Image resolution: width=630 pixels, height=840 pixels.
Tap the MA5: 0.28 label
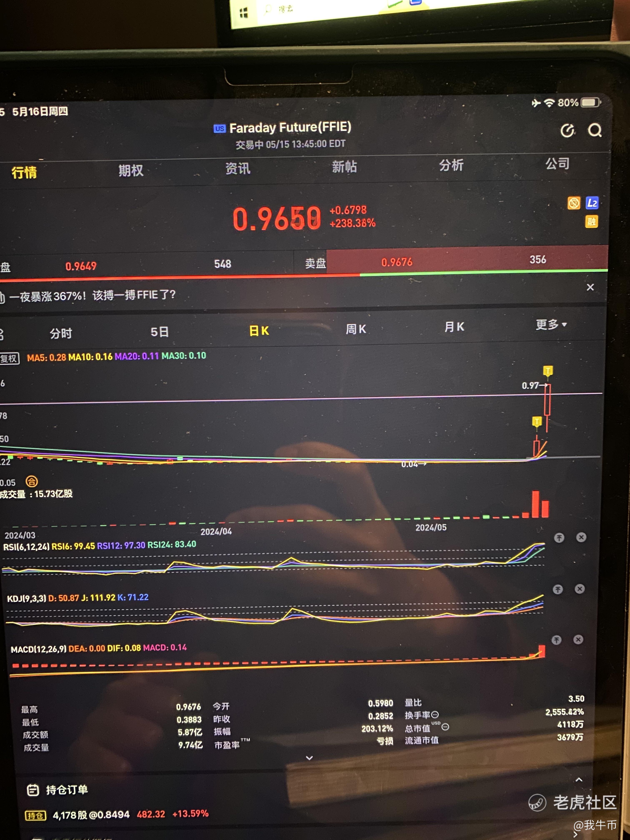tap(46, 358)
